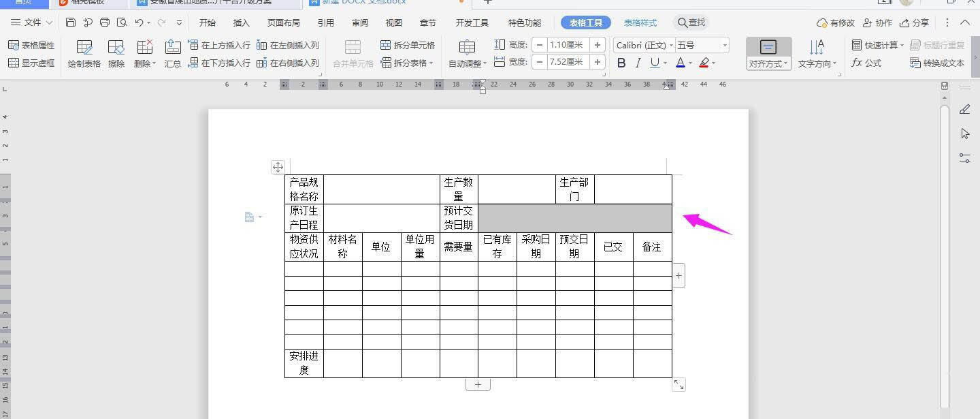Switch to the 插入 tab
Screen dimensions: 980x419
point(242,22)
